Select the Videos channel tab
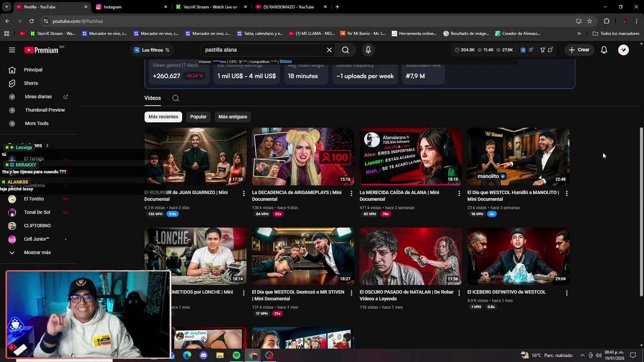 click(x=152, y=98)
